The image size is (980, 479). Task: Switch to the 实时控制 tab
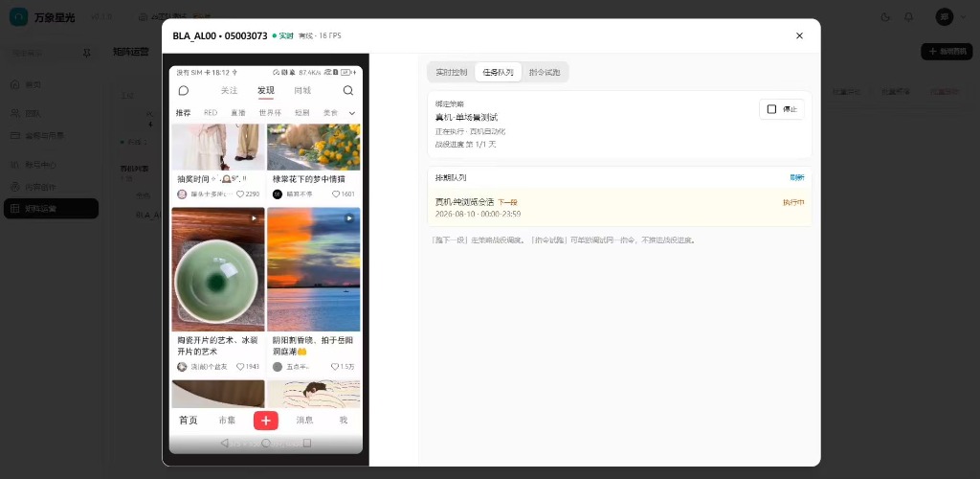[x=452, y=73]
